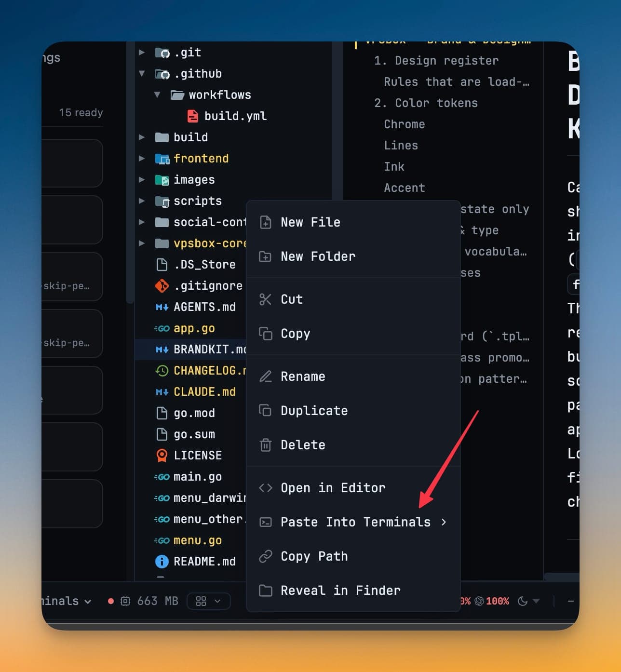Click the images folder icon
Screen dimensions: 621x672
tap(162, 180)
